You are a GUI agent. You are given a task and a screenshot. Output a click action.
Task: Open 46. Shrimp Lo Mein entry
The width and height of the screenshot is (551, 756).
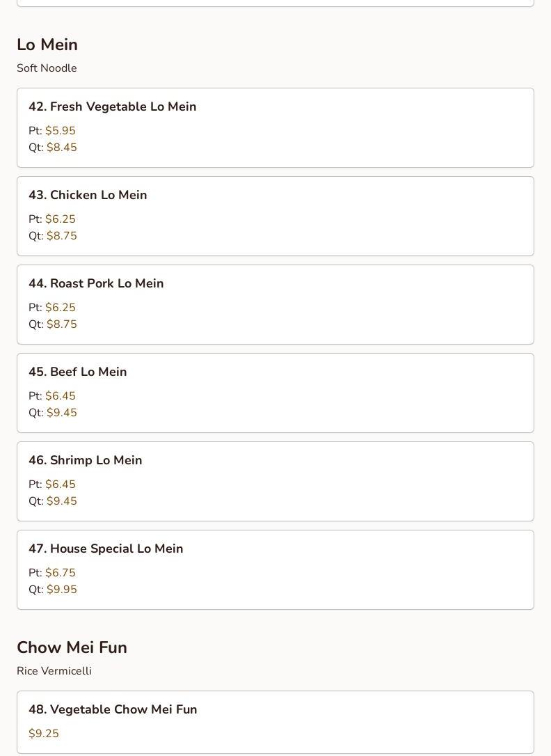click(275, 481)
